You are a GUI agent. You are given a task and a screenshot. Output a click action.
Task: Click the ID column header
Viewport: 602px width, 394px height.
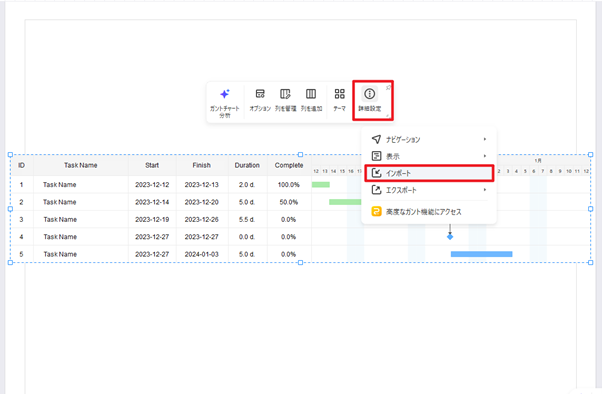click(x=22, y=165)
